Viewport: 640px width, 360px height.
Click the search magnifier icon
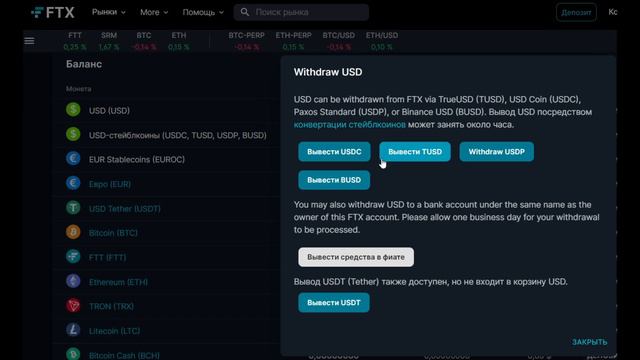(244, 12)
